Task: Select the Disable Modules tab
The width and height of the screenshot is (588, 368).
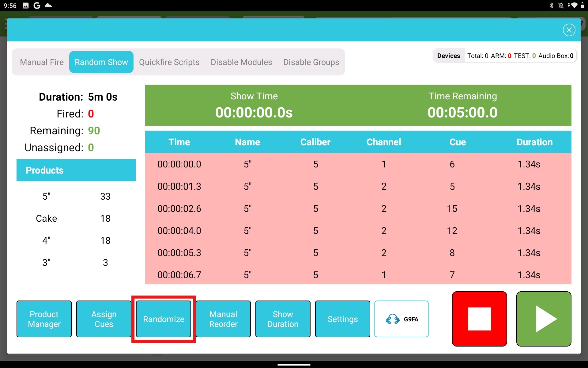Action: (x=241, y=62)
